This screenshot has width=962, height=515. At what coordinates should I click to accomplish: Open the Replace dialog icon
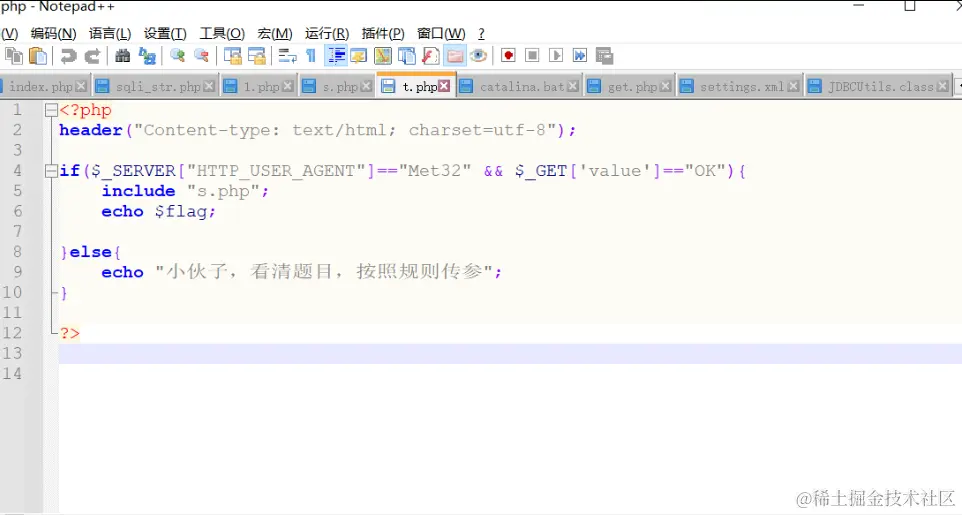point(147,56)
